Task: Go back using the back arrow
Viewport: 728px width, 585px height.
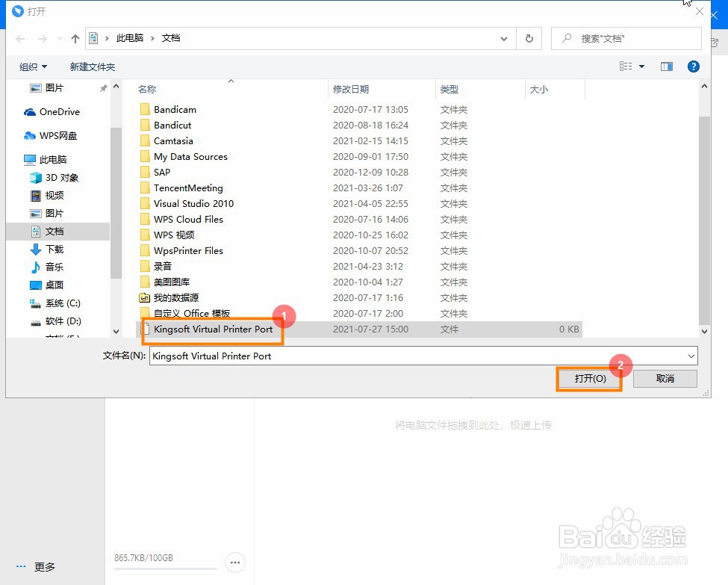Action: (x=20, y=39)
